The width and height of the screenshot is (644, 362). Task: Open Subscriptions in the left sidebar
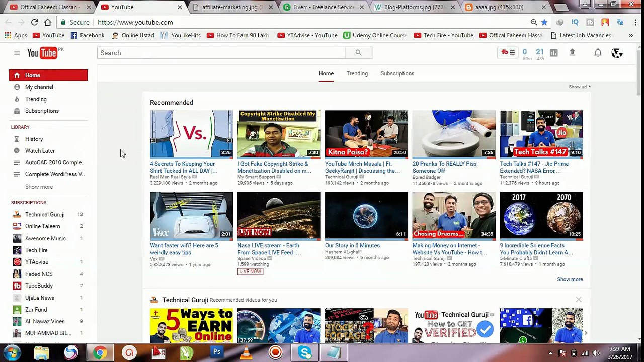pos(42,111)
